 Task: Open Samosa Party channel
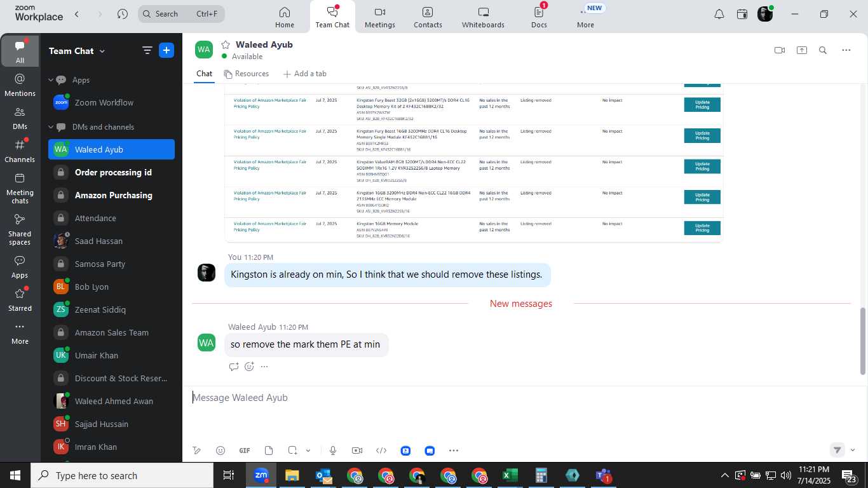111,264
